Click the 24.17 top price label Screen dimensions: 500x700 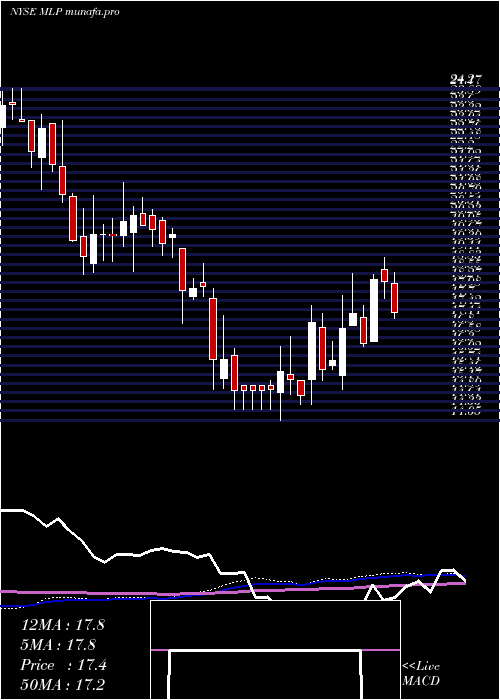[x=466, y=80]
